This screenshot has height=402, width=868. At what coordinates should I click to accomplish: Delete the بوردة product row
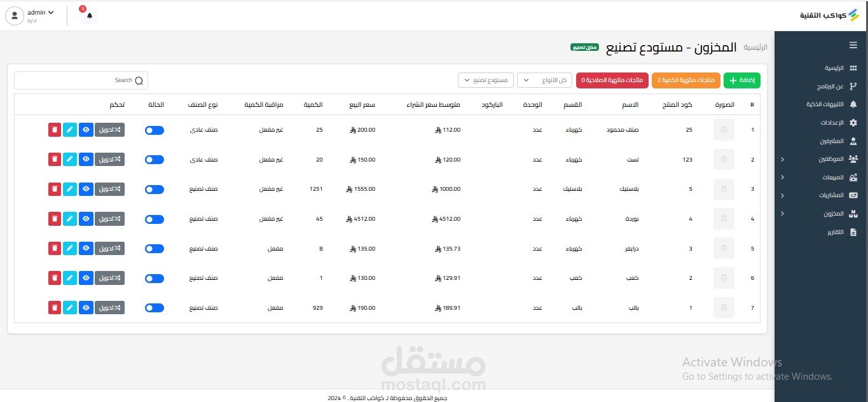55,219
